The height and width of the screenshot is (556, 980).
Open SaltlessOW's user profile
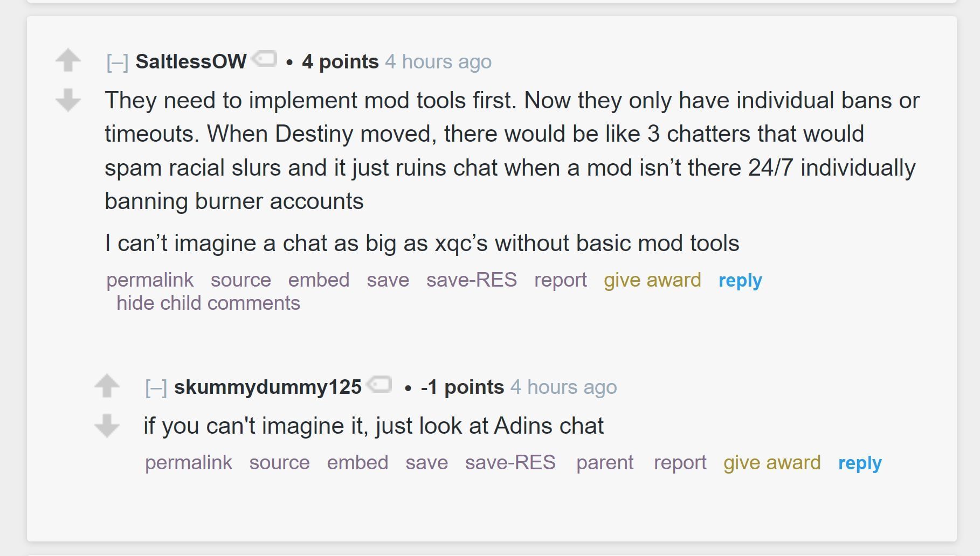tap(191, 61)
